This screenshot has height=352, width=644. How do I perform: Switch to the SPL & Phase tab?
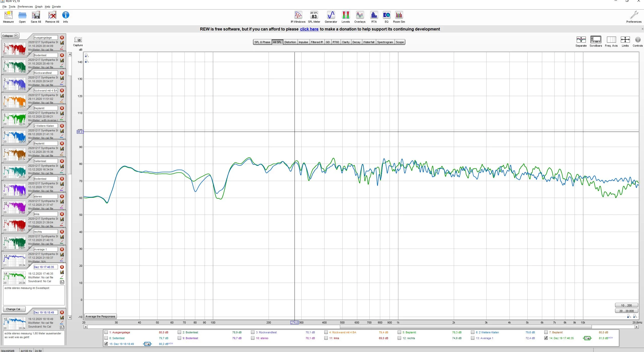[262, 42]
